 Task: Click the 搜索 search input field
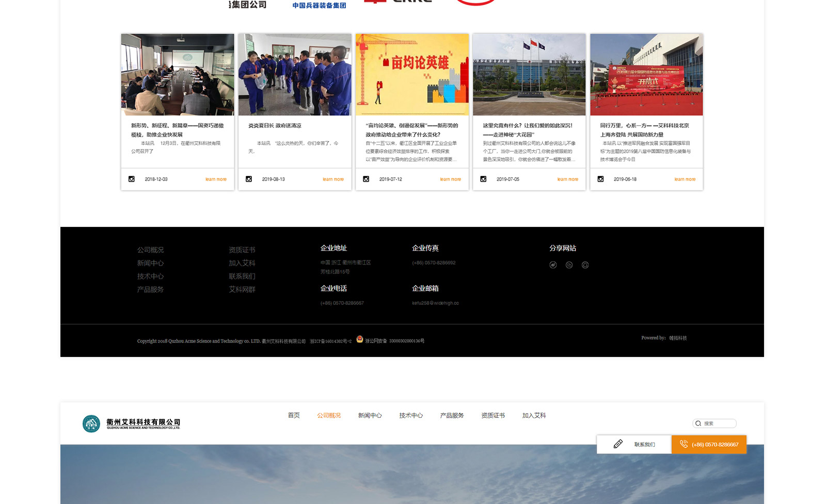(x=719, y=424)
